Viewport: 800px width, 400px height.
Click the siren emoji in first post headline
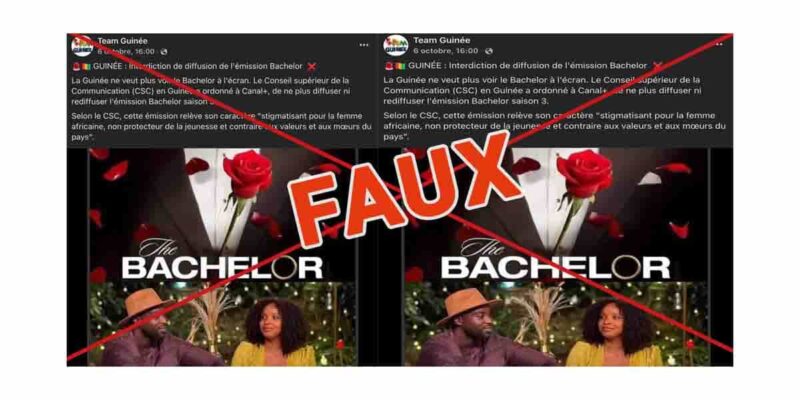[76, 66]
